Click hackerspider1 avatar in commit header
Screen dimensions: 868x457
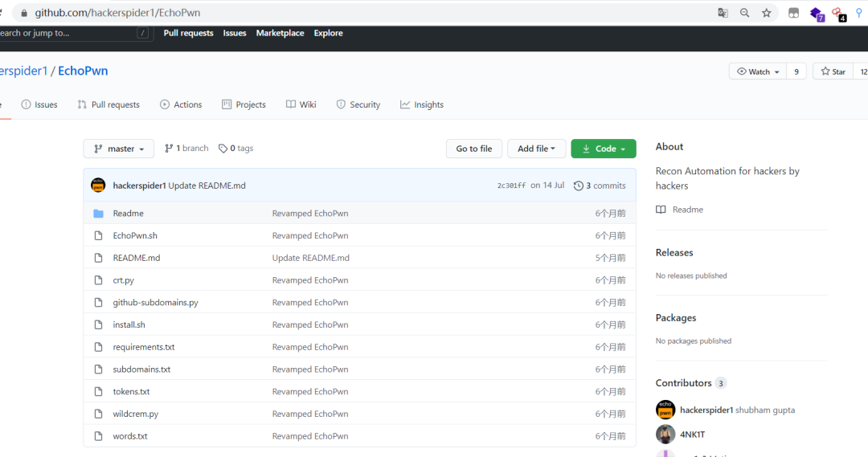(x=98, y=186)
